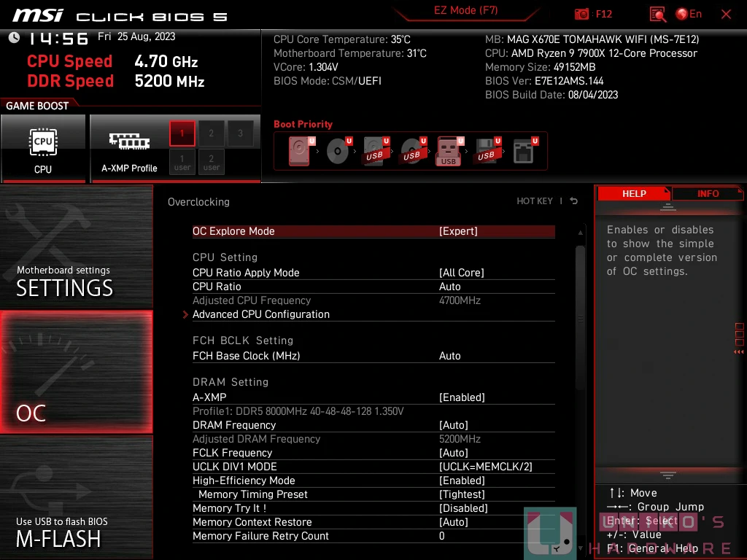
Task: Click the back arrow next to HOT KEY
Action: tap(574, 201)
